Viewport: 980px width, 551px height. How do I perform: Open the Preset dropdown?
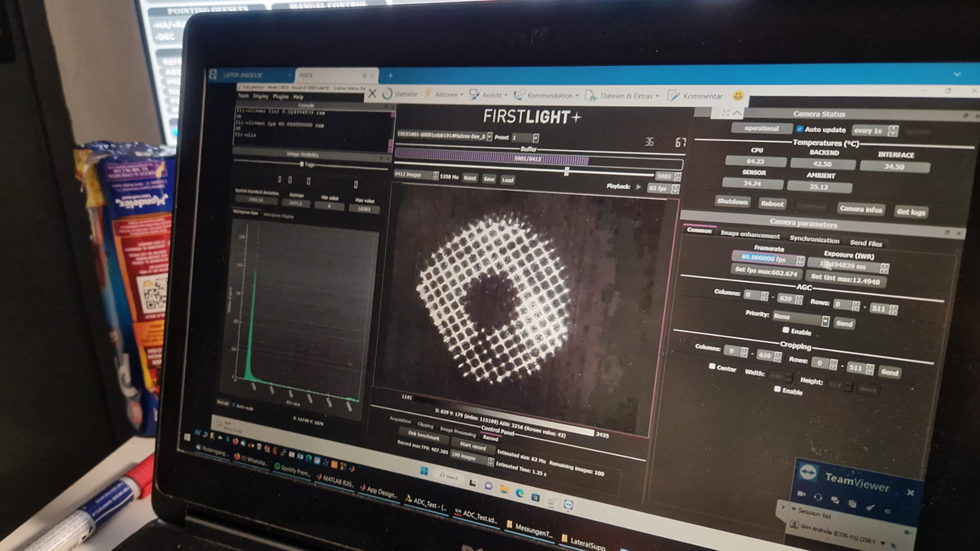click(535, 138)
